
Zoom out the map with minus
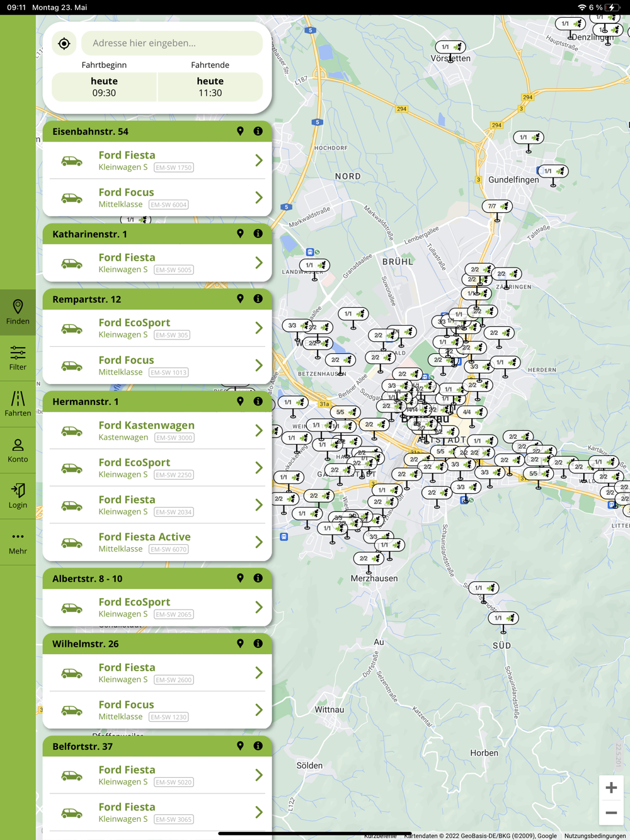point(611,813)
